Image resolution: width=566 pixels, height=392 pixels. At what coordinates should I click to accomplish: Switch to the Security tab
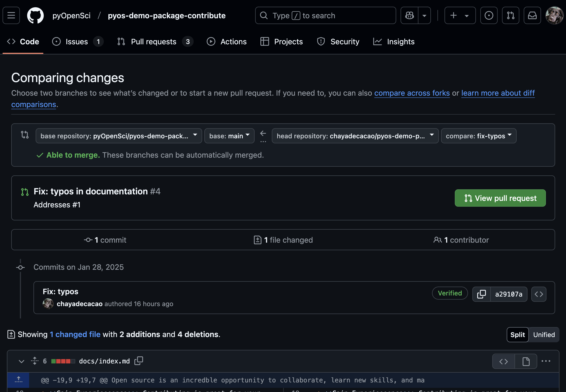pos(338,42)
